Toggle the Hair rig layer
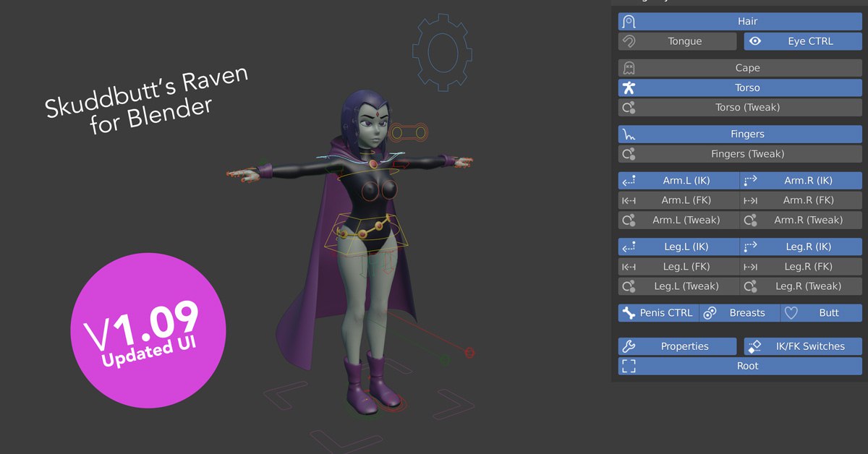Image resolution: width=868 pixels, height=454 pixels. point(740,22)
